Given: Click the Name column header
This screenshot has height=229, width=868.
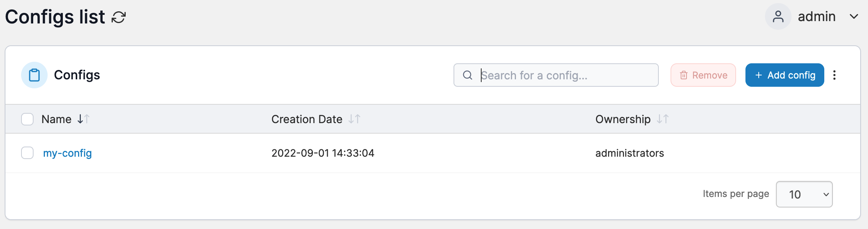Looking at the screenshot, I should [57, 119].
